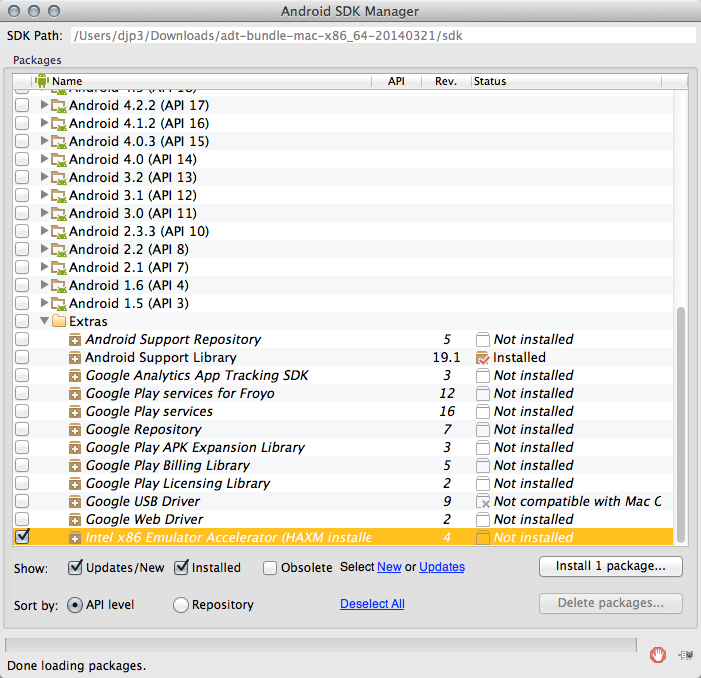Click the log window icon at bottom right

tap(685, 655)
